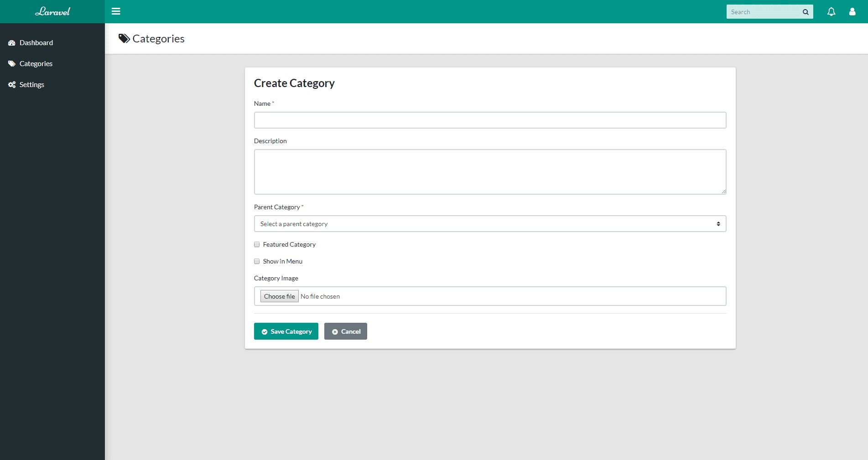Click the Settings gear icon in sidebar
Screen dimensions: 868x460
11,84
